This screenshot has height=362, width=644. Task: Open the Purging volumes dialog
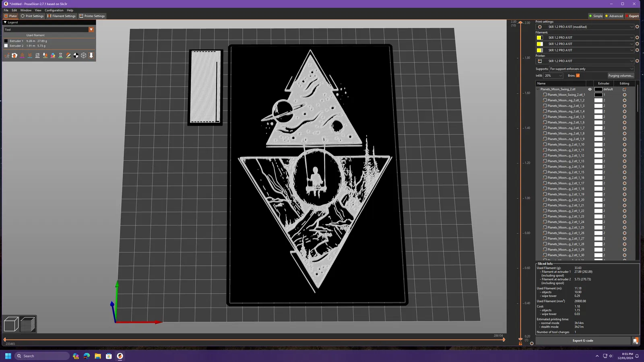(621, 76)
